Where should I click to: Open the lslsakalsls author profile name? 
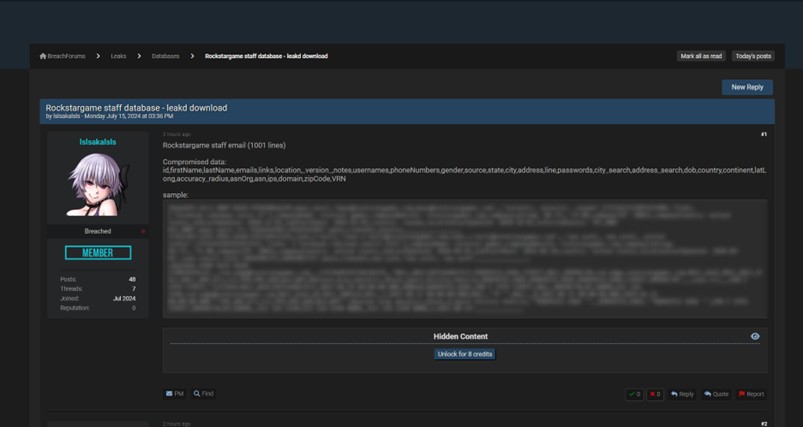tap(97, 142)
